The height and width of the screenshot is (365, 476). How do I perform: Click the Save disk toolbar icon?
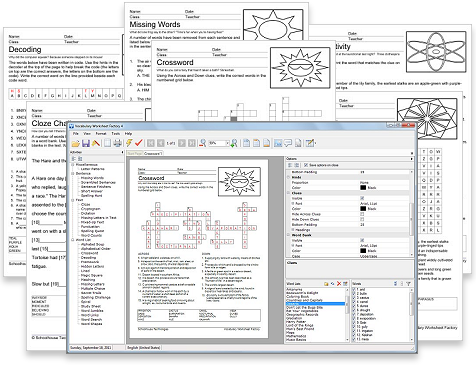(x=86, y=143)
